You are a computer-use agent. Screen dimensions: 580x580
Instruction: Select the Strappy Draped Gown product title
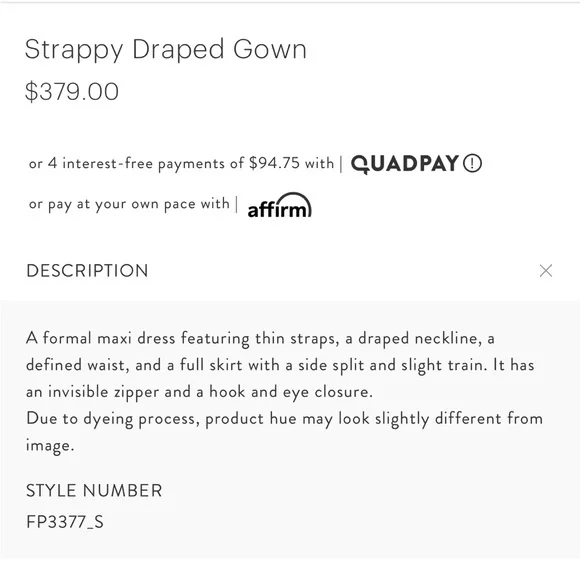166,49
